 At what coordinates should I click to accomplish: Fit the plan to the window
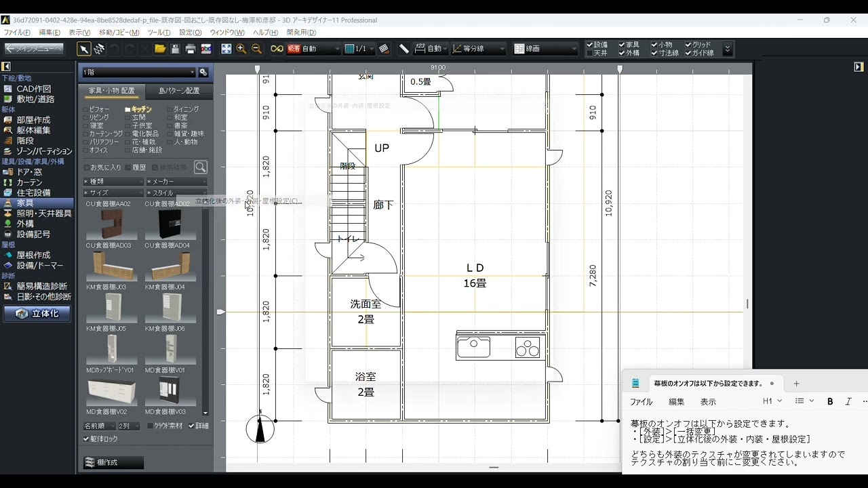(226, 49)
